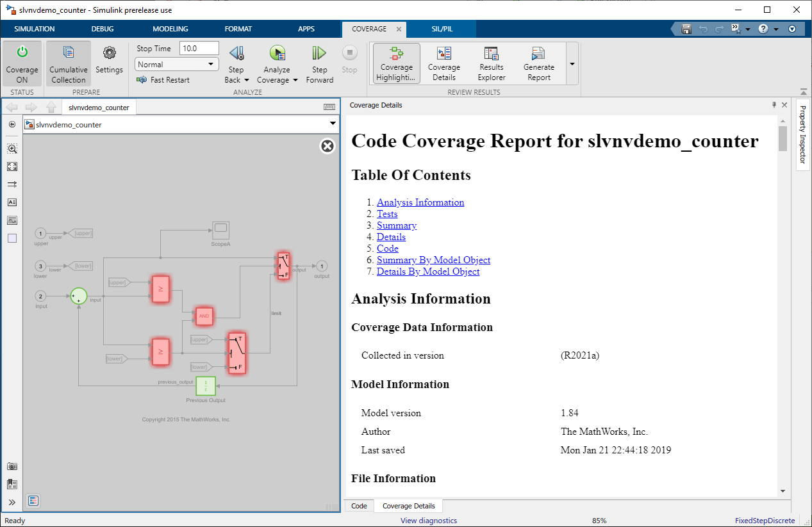The height and width of the screenshot is (527, 812).
Task: Click the coverage legend icon at canvas bottom
Action: [34, 500]
